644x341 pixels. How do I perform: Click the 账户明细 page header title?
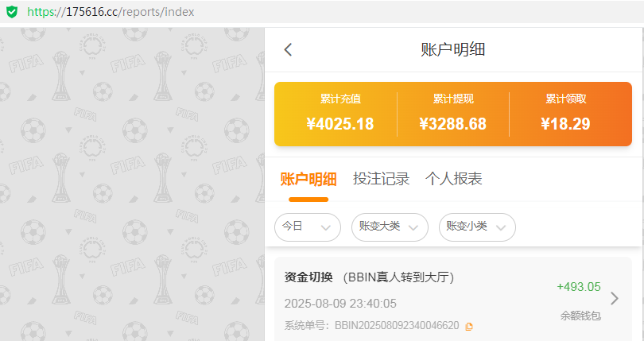coord(452,49)
